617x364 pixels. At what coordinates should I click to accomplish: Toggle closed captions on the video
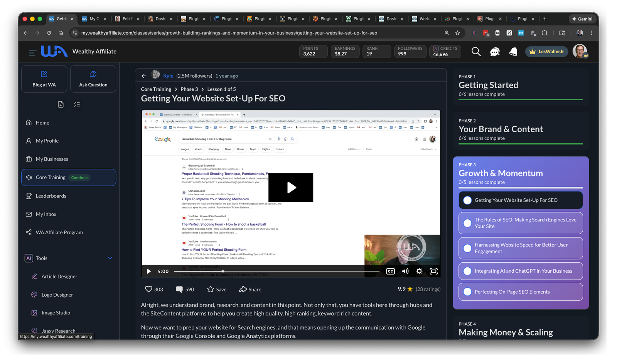pos(390,271)
